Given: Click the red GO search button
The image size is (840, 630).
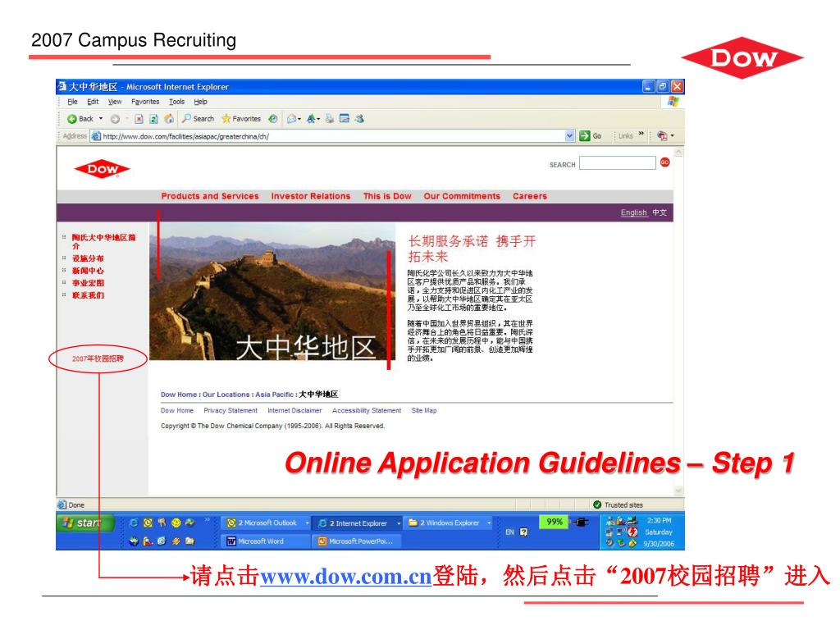Looking at the screenshot, I should (664, 162).
